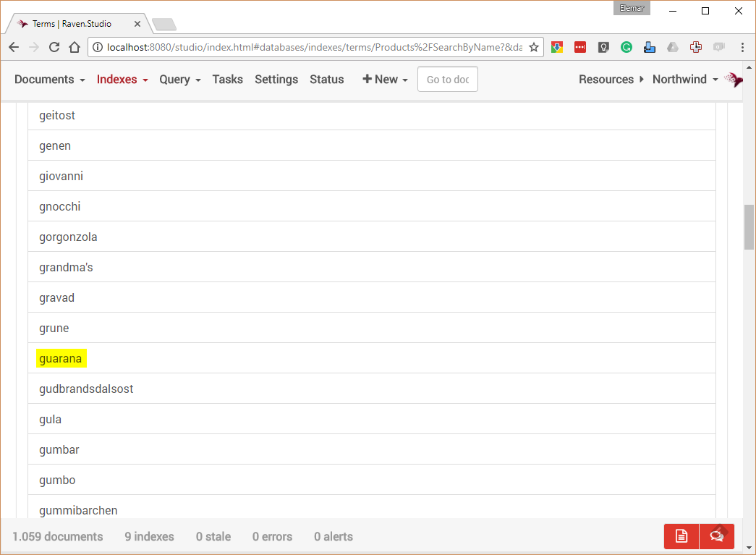Click the grandma's term row

372,267
